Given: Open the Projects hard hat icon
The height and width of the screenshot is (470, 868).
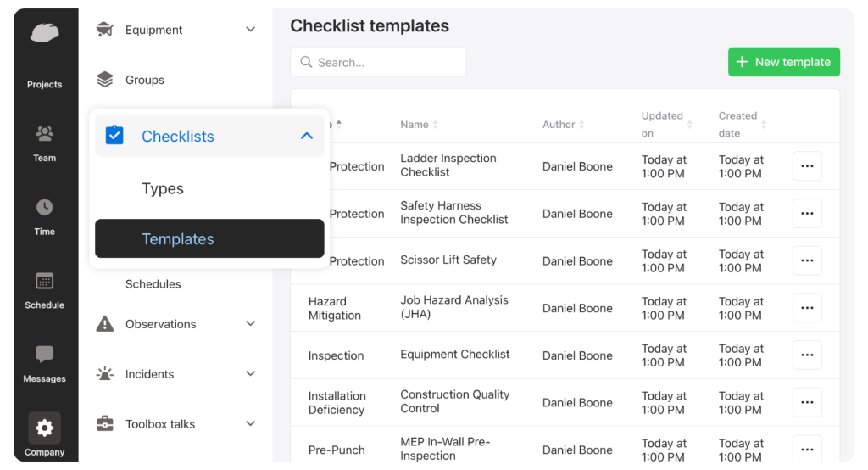Looking at the screenshot, I should point(45,33).
